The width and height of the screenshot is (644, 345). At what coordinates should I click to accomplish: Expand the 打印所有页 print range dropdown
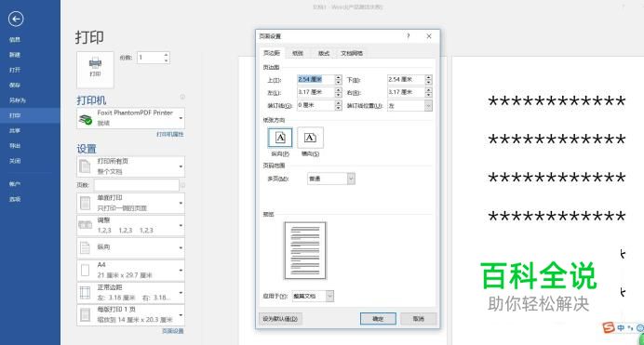(x=130, y=166)
